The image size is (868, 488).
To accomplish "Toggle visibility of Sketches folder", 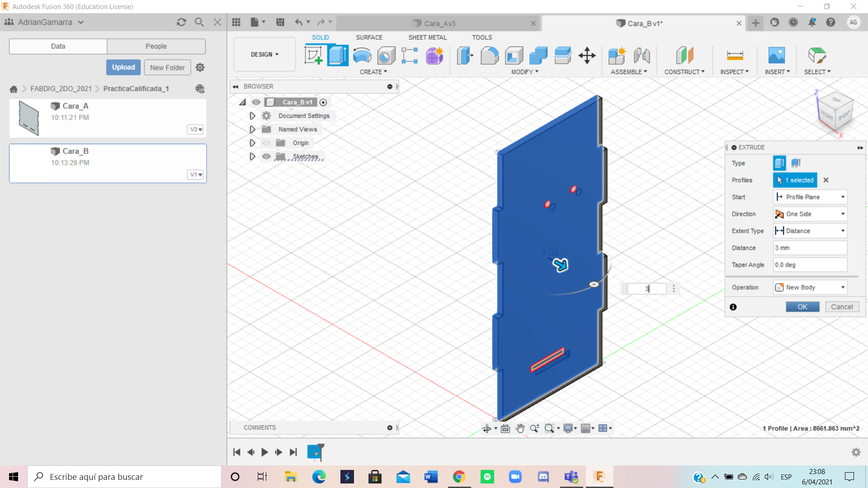I will 266,156.
